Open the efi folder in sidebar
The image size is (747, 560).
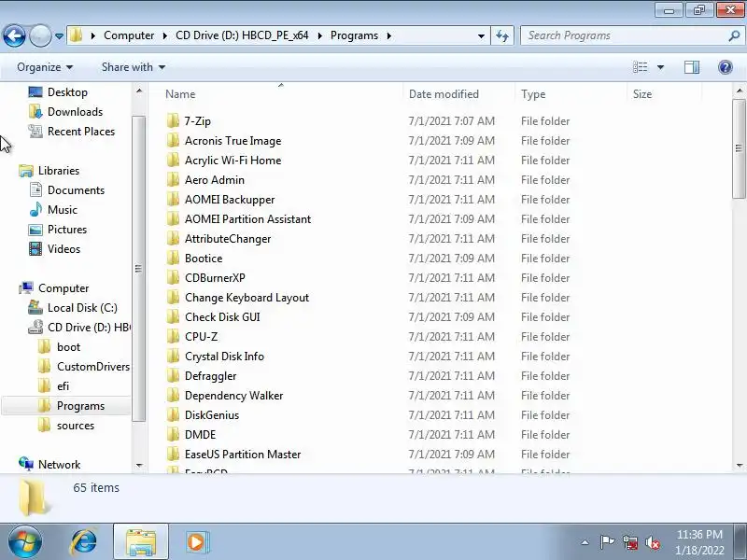53,385
